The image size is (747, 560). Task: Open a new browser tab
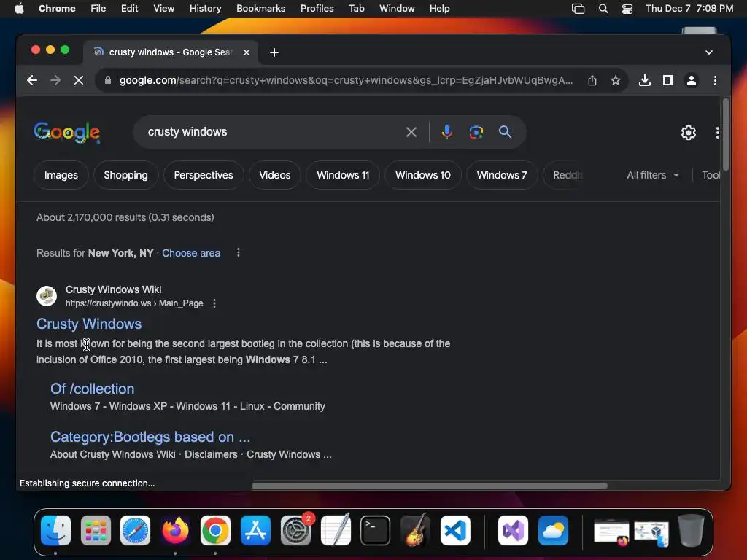pos(274,52)
